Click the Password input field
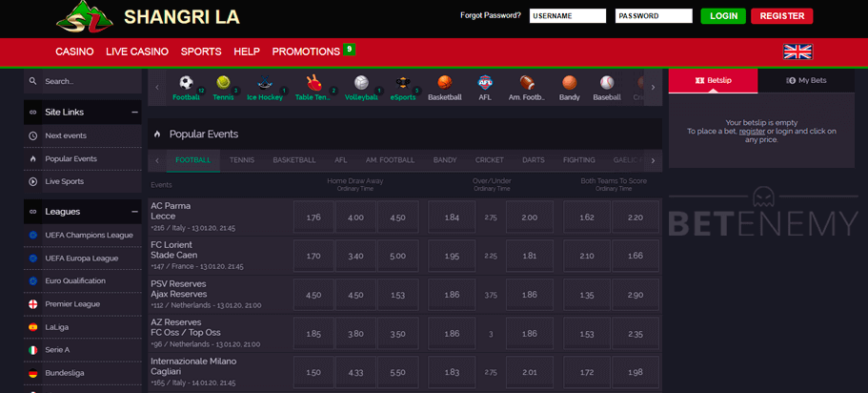This screenshot has width=868, height=393. (654, 16)
